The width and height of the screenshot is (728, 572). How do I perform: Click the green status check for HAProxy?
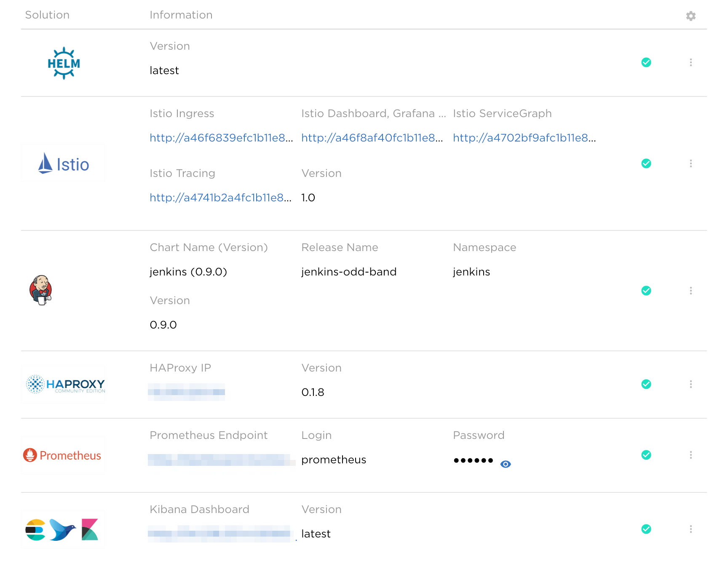[x=646, y=384]
